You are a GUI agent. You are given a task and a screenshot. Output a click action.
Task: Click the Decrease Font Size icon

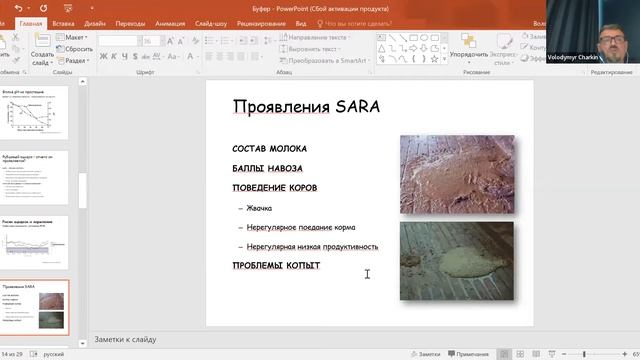coord(181,40)
